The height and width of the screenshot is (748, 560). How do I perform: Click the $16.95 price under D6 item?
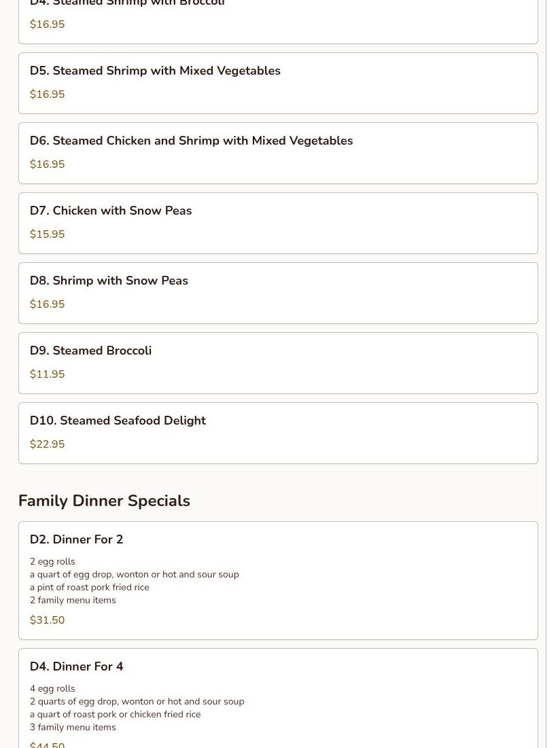click(48, 164)
